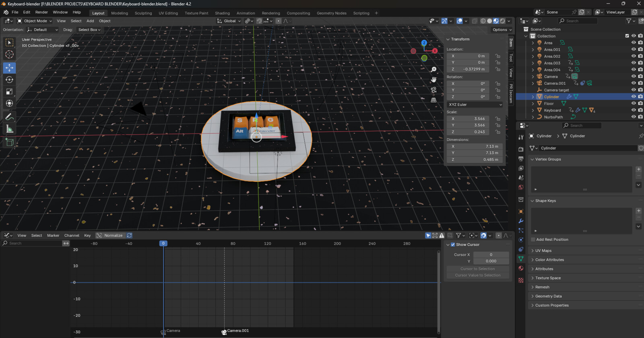Open Tool properties tab with wrench-screwdriver icon
Image resolution: width=644 pixels, height=338 pixels.
click(521, 137)
